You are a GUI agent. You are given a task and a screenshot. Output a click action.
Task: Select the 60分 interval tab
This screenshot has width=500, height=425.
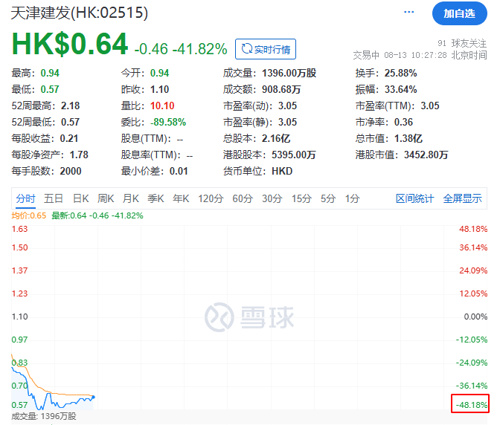point(242,199)
